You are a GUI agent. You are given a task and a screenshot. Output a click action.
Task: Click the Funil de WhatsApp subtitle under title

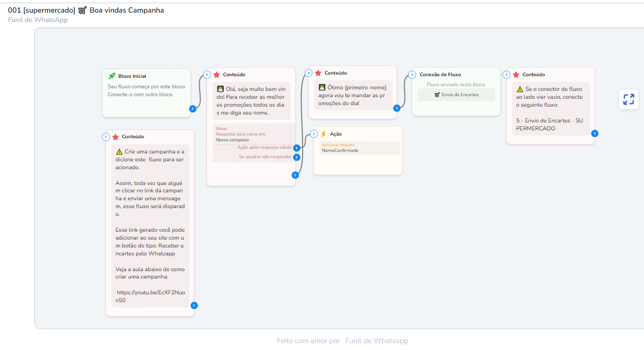(x=38, y=20)
